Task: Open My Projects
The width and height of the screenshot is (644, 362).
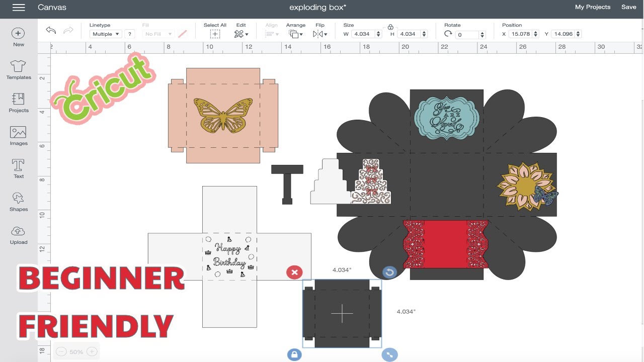Action: coord(593,7)
